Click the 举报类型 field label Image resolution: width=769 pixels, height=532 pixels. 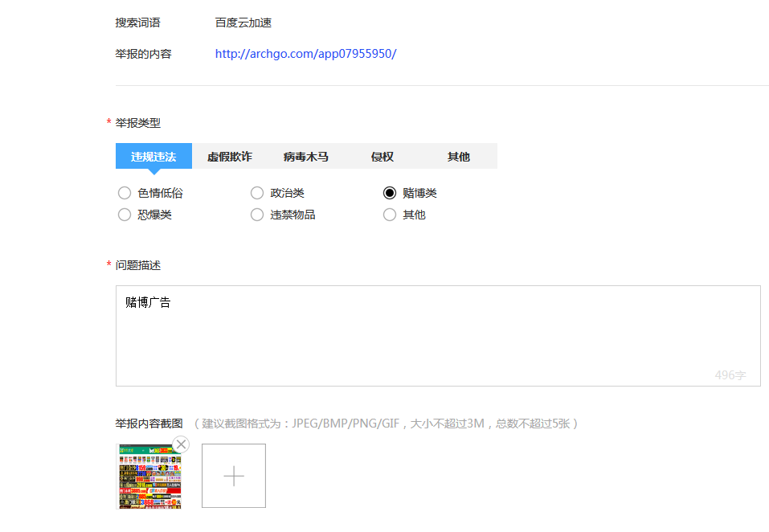138,123
